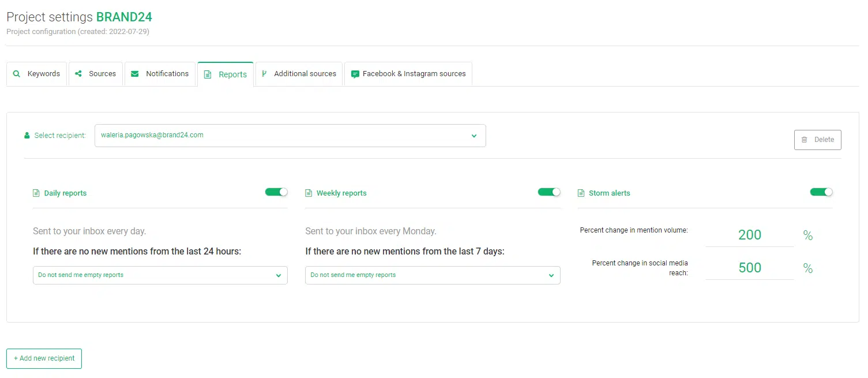Viewport: 868px width, 378px height.
Task: Open Facebook & Instagram sources tab
Action: click(408, 74)
